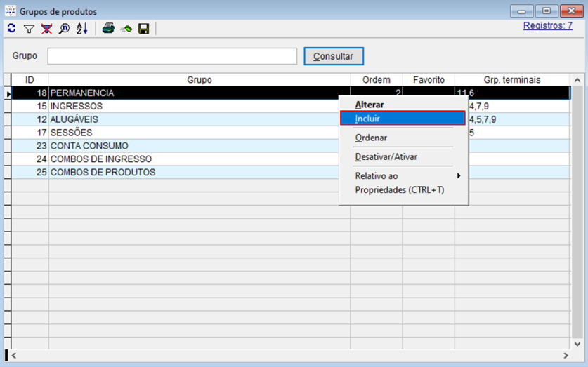Click the refresh icon in the toolbar
This screenshot has width=588, height=367.
click(x=11, y=29)
